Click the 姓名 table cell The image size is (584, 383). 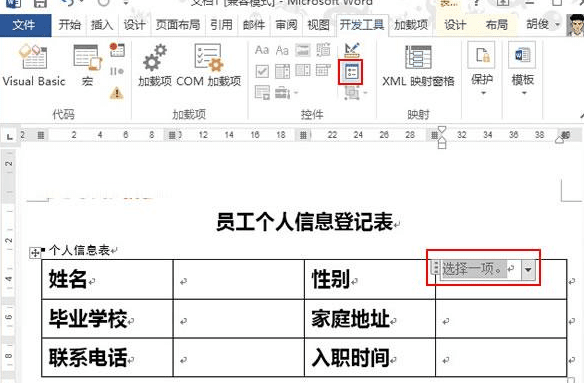pos(107,279)
